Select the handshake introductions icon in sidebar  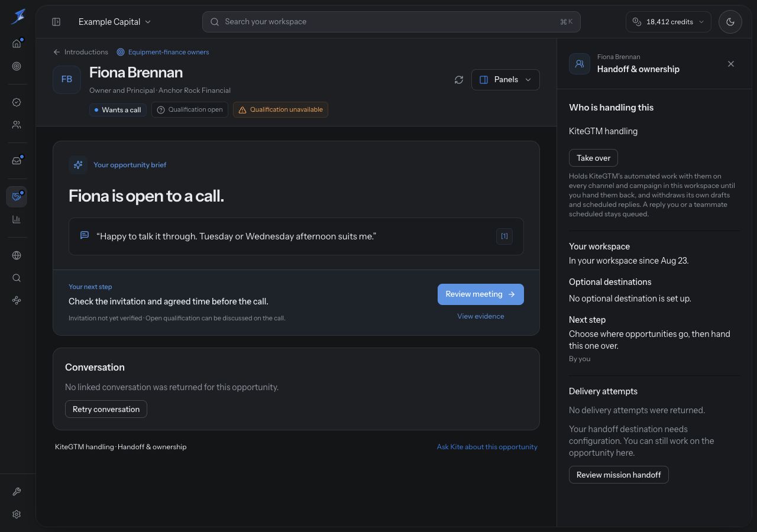click(17, 196)
